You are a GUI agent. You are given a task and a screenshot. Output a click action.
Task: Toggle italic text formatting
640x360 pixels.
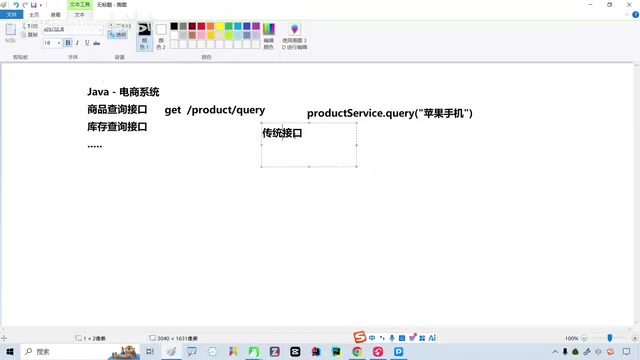(77, 43)
